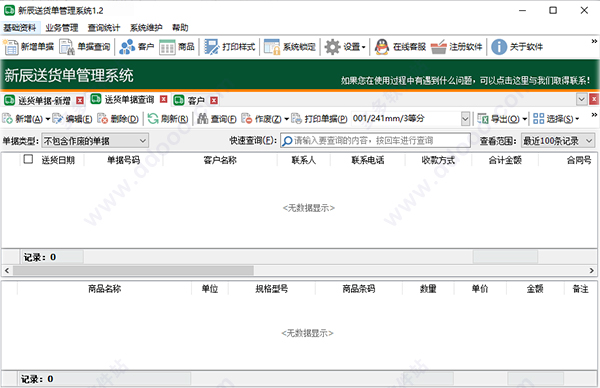Open the 系统维护 menu
The height and width of the screenshot is (388, 600).
[146, 28]
